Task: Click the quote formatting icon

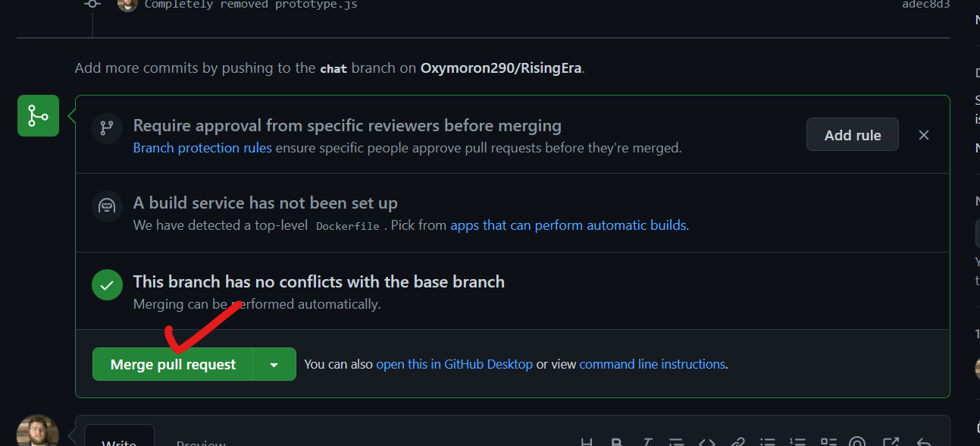Action: pos(675,442)
